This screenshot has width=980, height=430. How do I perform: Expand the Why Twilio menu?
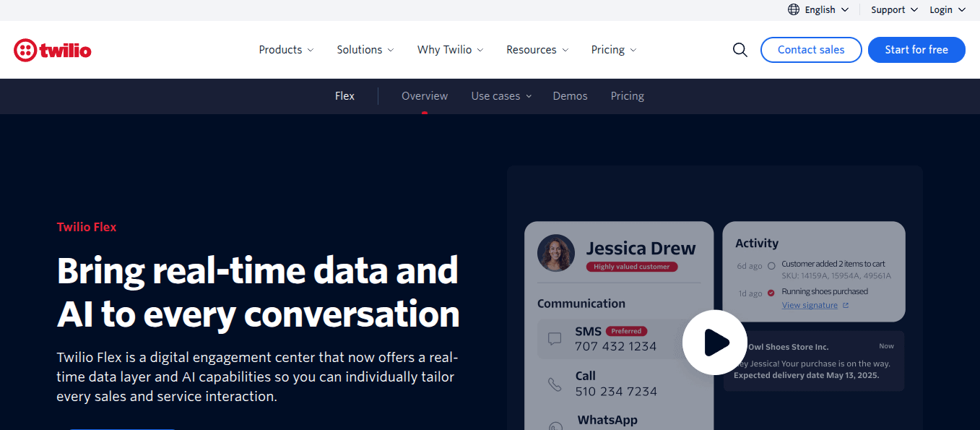point(450,50)
